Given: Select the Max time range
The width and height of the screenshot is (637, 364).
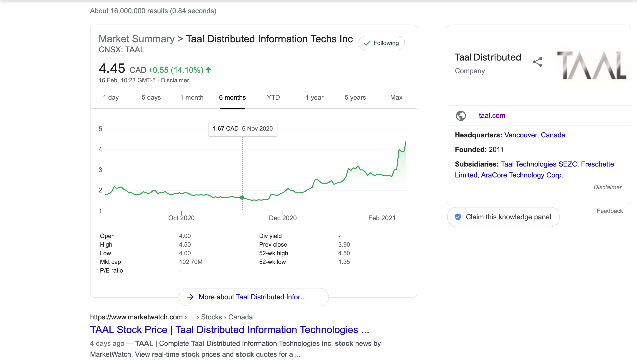Looking at the screenshot, I should point(396,97).
